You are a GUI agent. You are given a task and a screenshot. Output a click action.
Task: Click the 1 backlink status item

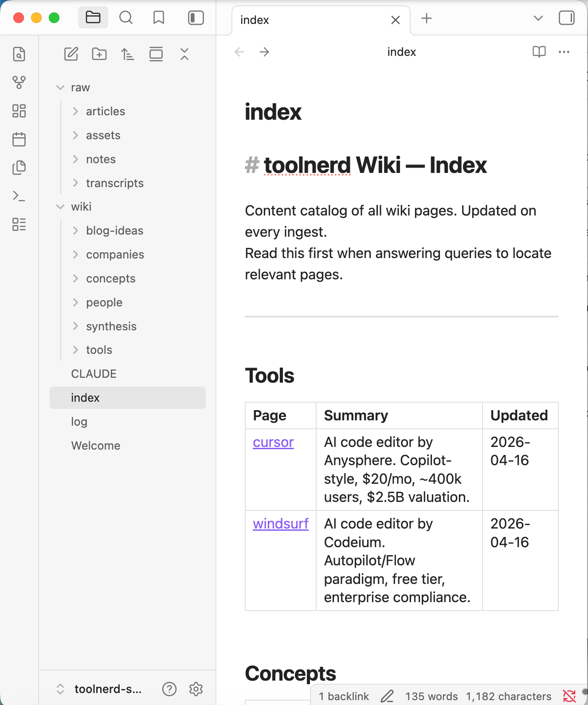344,697
